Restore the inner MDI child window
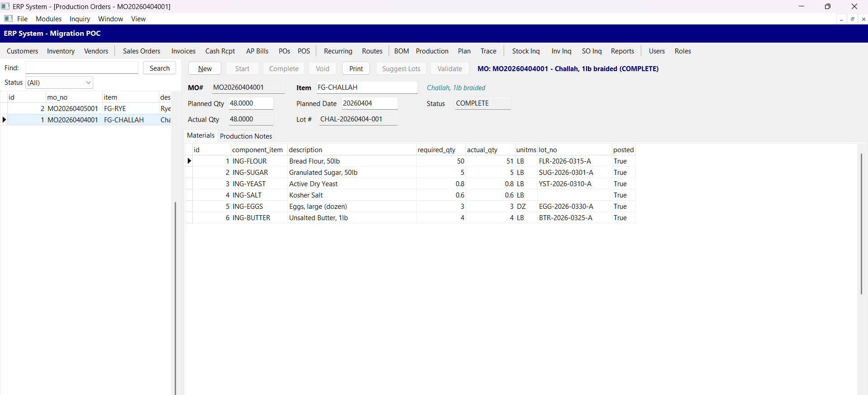Viewport: 868px width, 395px height. tap(853, 19)
